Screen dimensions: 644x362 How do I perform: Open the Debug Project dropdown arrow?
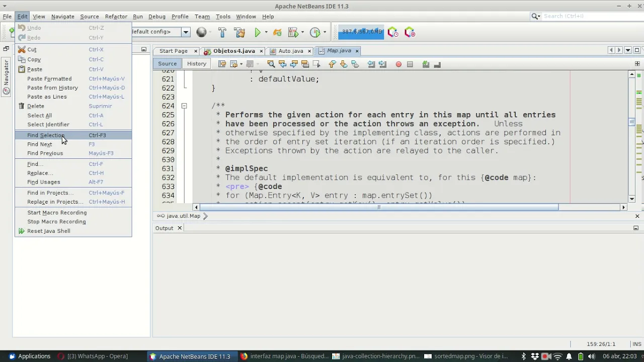[302, 32]
